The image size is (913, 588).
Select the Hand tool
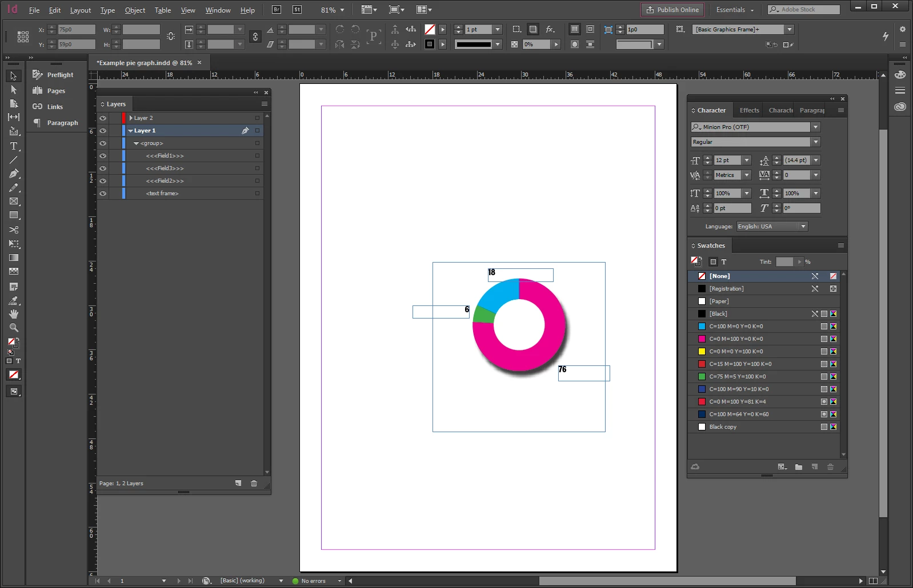[14, 314]
